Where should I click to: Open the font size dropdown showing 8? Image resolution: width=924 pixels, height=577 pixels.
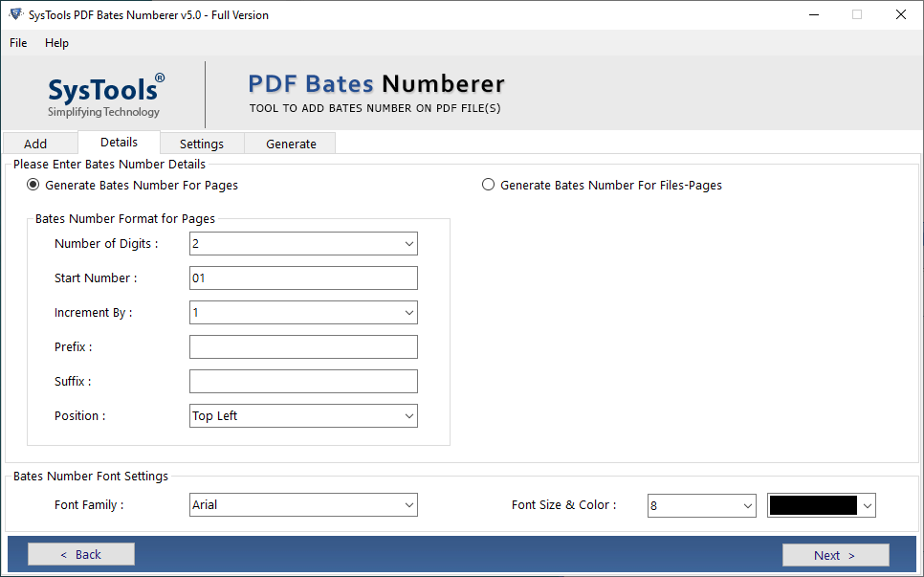point(701,505)
